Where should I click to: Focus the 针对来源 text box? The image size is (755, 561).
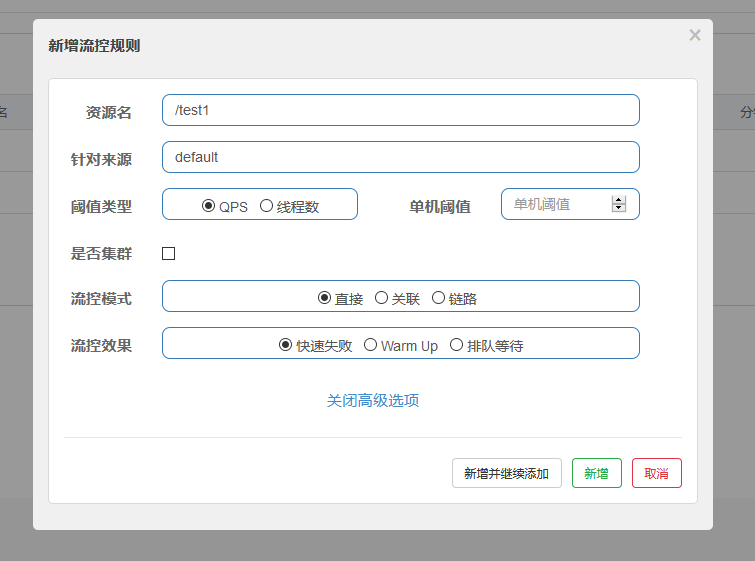point(400,157)
